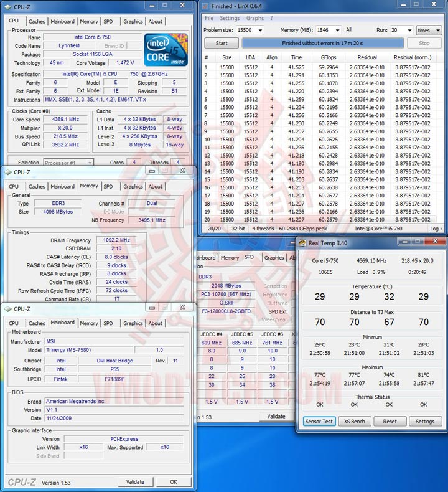Click the Real Temp title bar icon

pos(302,243)
